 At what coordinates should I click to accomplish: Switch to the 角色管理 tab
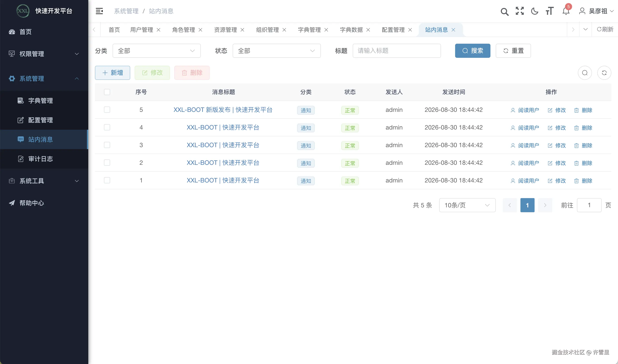[x=183, y=30]
